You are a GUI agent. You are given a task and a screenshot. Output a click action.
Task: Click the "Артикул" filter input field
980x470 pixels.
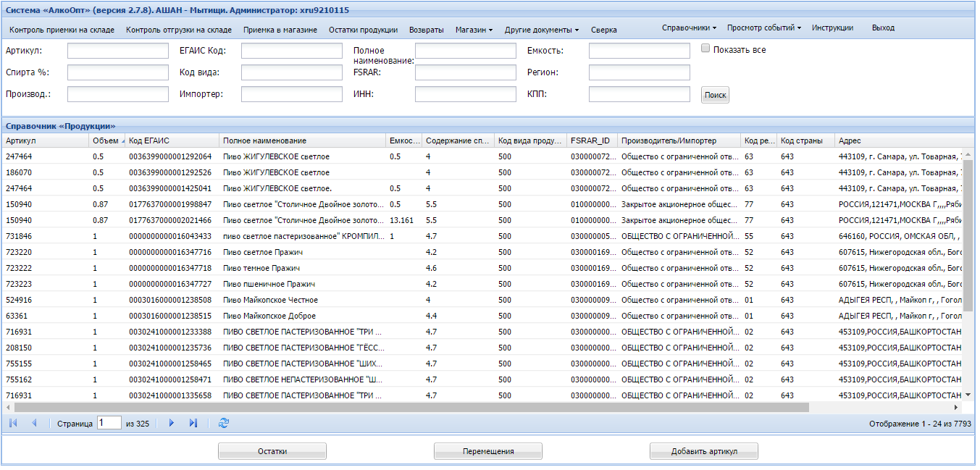point(117,51)
